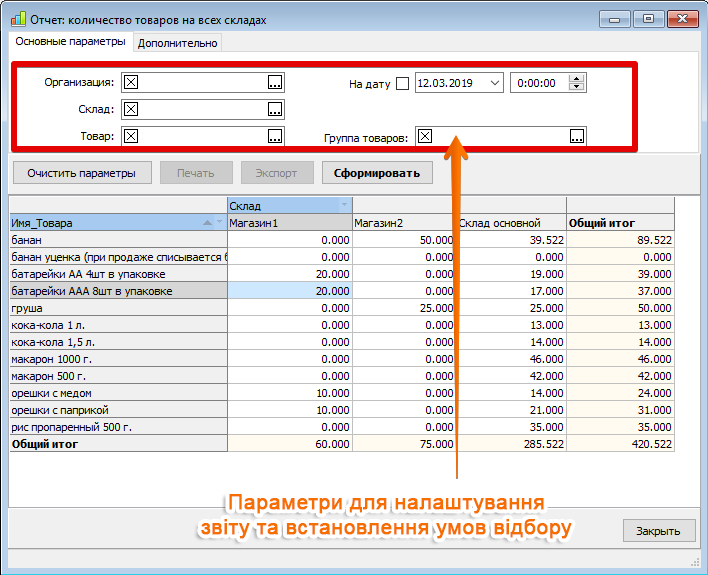This screenshot has width=708, height=575.
Task: Clear the Организация field with X icon
Action: pyautogui.click(x=131, y=82)
